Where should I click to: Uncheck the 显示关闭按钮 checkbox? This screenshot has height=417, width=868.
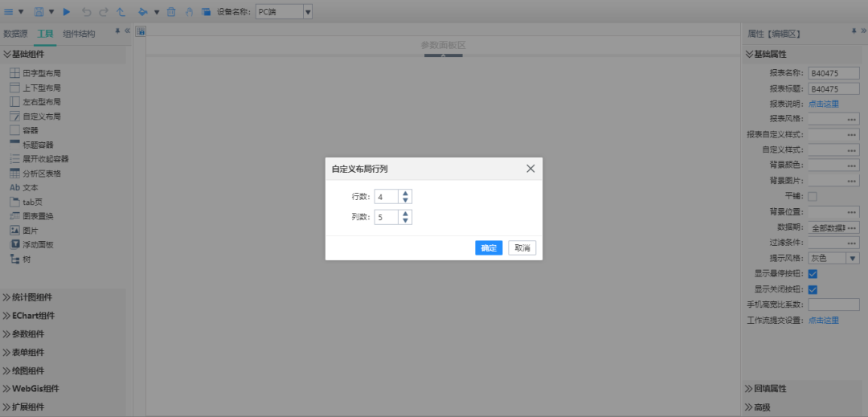(813, 289)
